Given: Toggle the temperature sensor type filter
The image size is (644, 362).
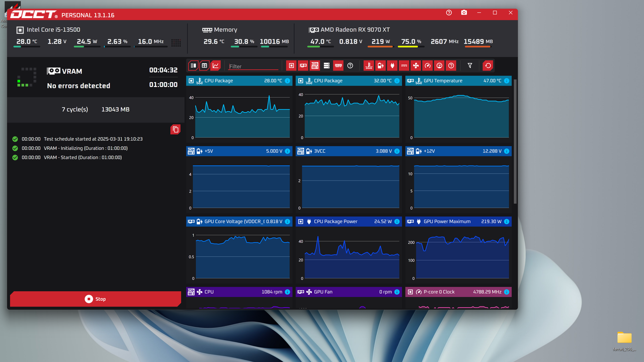Looking at the screenshot, I should pyautogui.click(x=369, y=65).
